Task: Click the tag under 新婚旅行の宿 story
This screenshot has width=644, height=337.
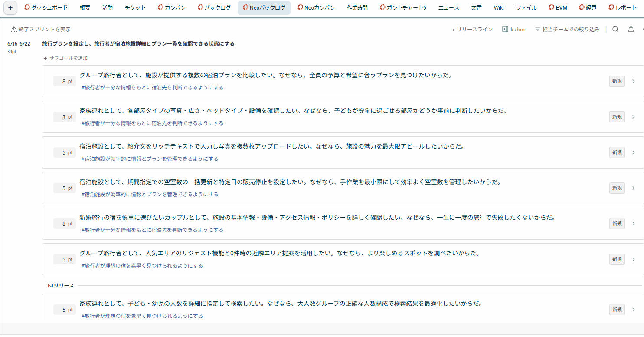Action: [152, 230]
